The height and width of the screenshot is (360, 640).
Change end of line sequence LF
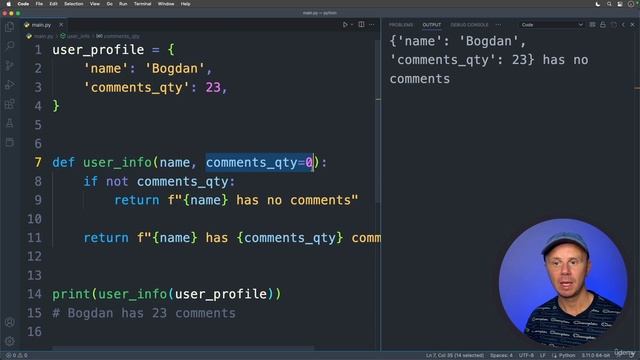(543, 356)
